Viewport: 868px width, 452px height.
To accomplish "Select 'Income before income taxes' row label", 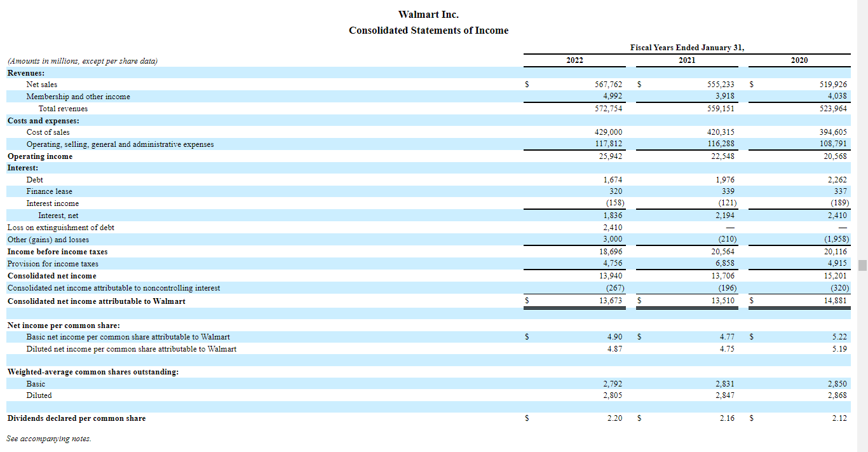I will pos(57,252).
